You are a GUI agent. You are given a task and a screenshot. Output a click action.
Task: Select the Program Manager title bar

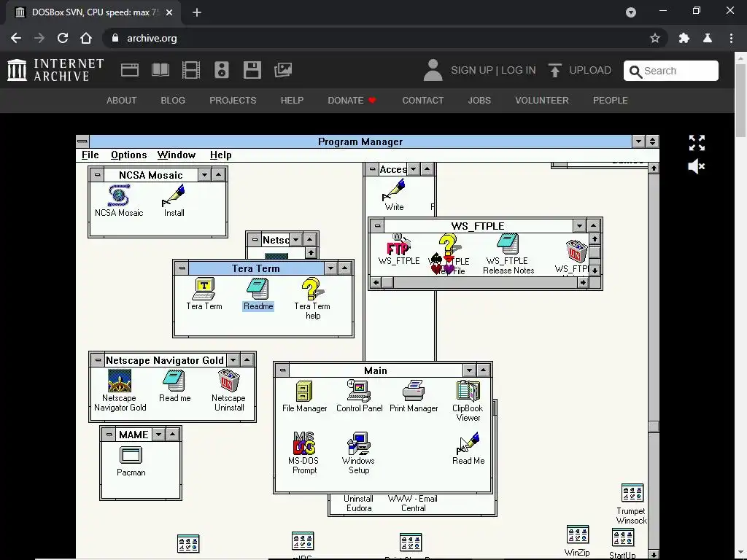[x=360, y=141]
